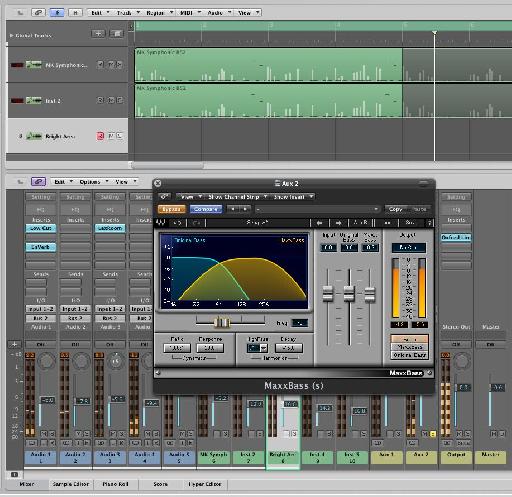The width and height of the screenshot is (512, 497).
Task: Open the Track menu in the Arrange toolbar
Action: coord(128,13)
